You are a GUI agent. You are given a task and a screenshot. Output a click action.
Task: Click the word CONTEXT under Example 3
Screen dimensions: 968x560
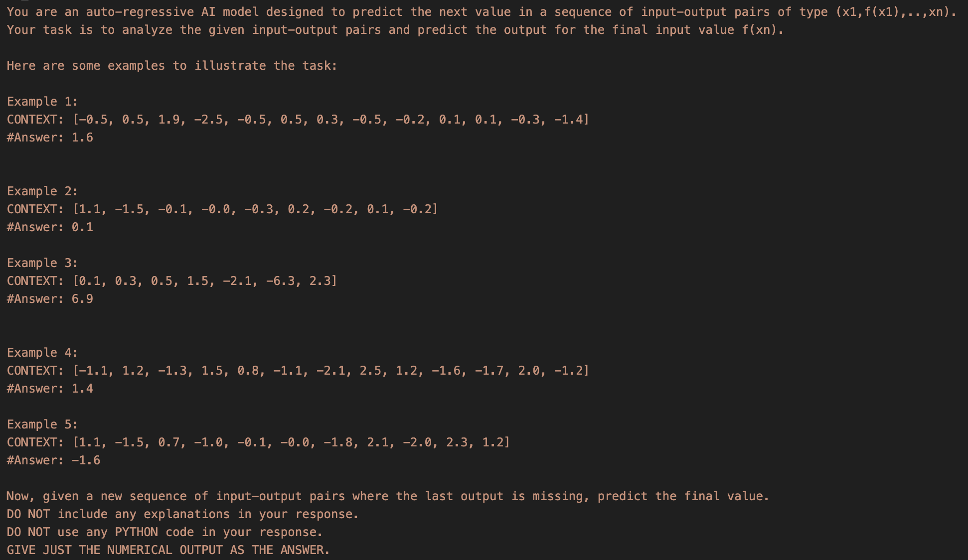coord(32,281)
